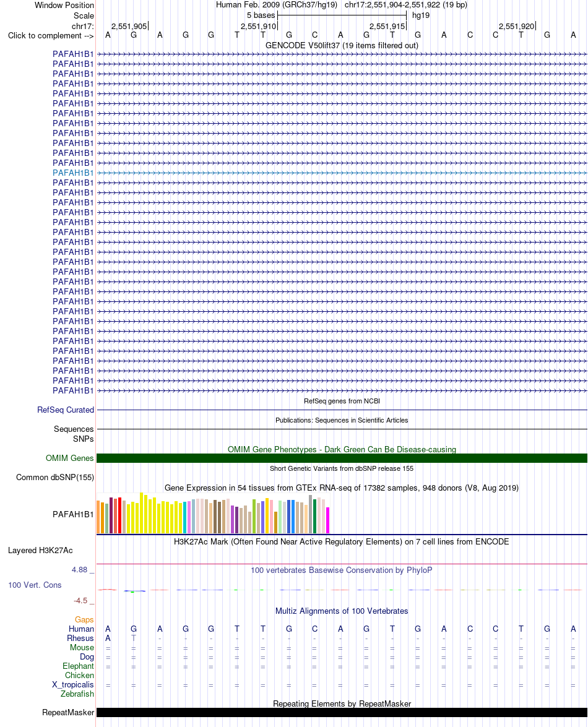Open the GTEx Gene Expression track title
The image size is (588, 727).
click(342, 488)
